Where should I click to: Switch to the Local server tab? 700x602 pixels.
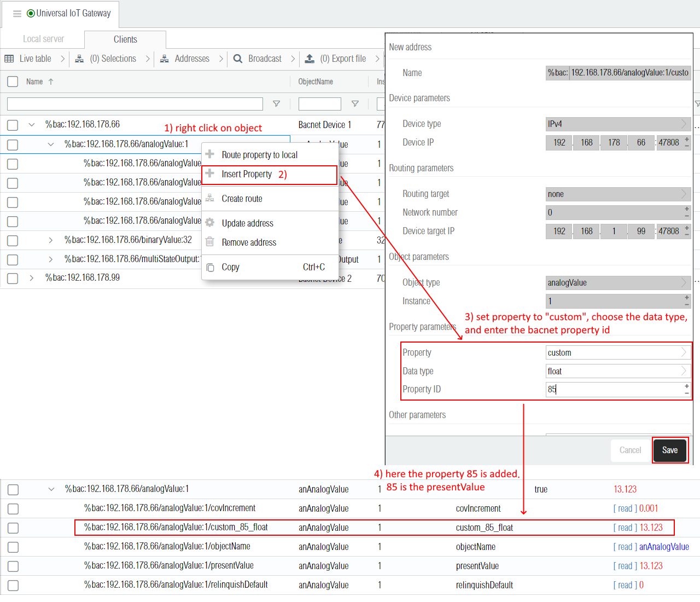[43, 39]
